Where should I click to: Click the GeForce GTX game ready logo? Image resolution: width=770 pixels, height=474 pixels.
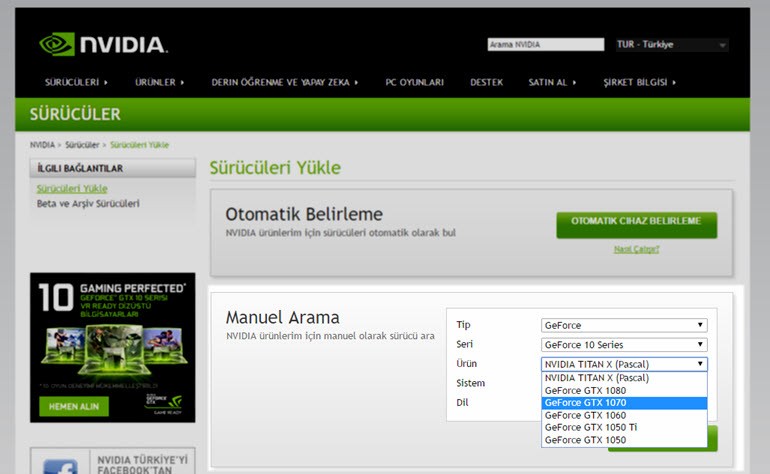tap(164, 404)
